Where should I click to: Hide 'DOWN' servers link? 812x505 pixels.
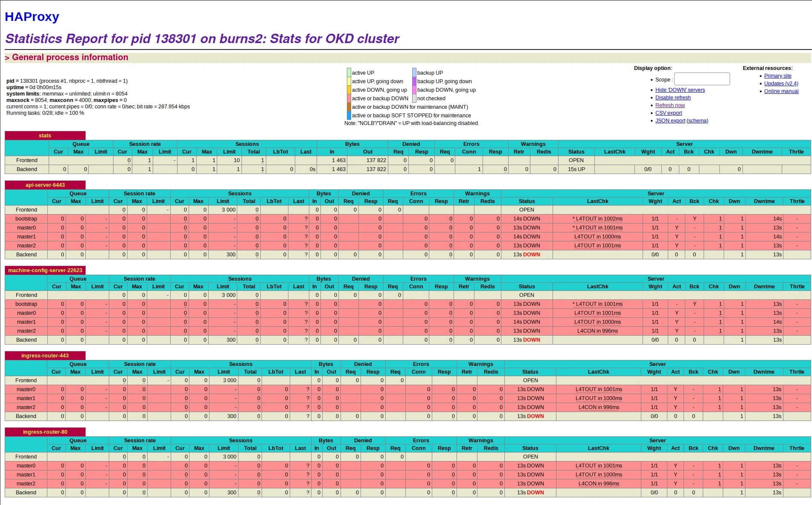coord(680,90)
